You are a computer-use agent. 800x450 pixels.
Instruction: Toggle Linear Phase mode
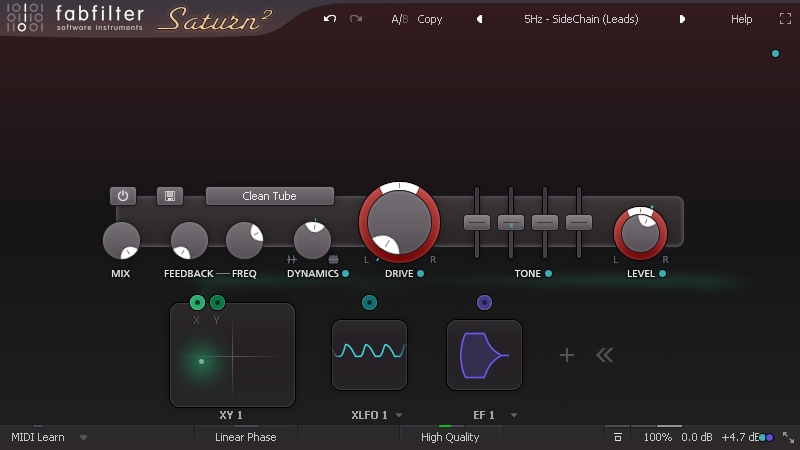tap(245, 437)
